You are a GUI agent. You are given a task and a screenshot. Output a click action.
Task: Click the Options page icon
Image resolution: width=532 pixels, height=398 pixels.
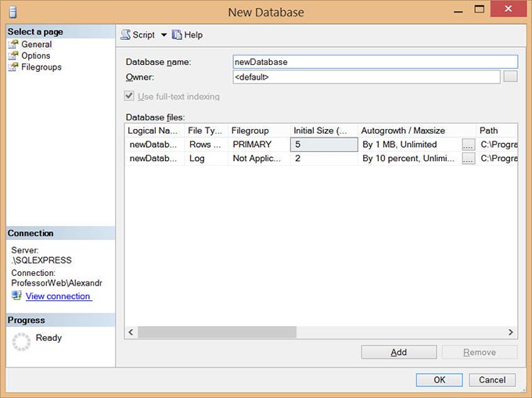(x=13, y=56)
